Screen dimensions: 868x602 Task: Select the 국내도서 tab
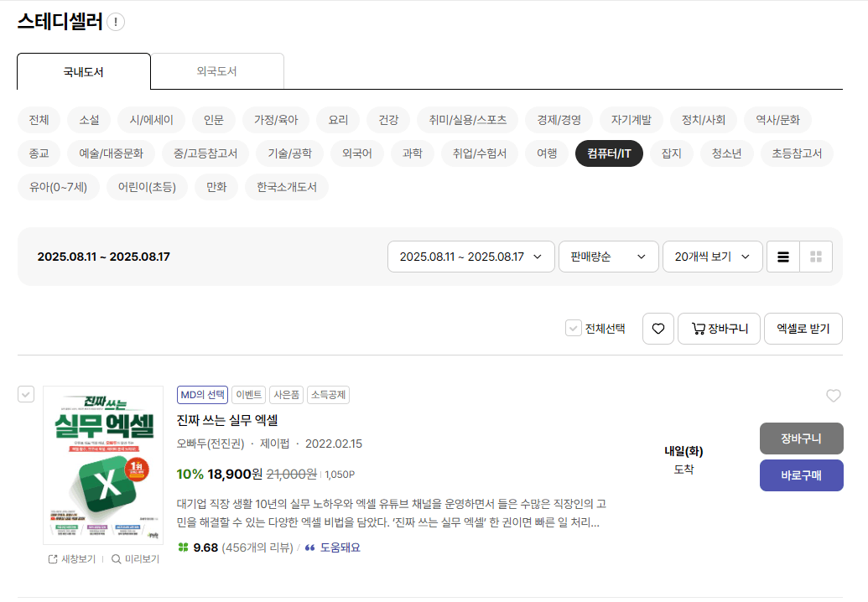pyautogui.click(x=84, y=71)
